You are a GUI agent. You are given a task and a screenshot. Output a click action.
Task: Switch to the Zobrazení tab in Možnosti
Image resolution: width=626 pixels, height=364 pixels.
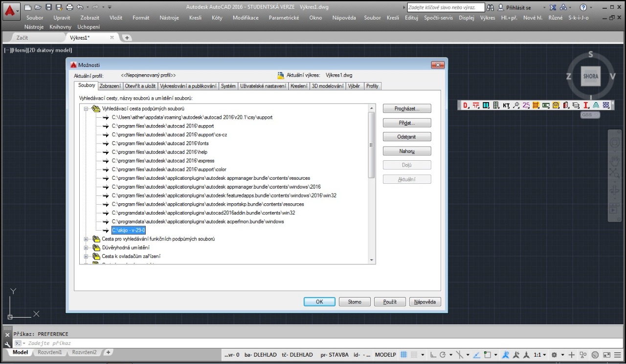pos(110,86)
